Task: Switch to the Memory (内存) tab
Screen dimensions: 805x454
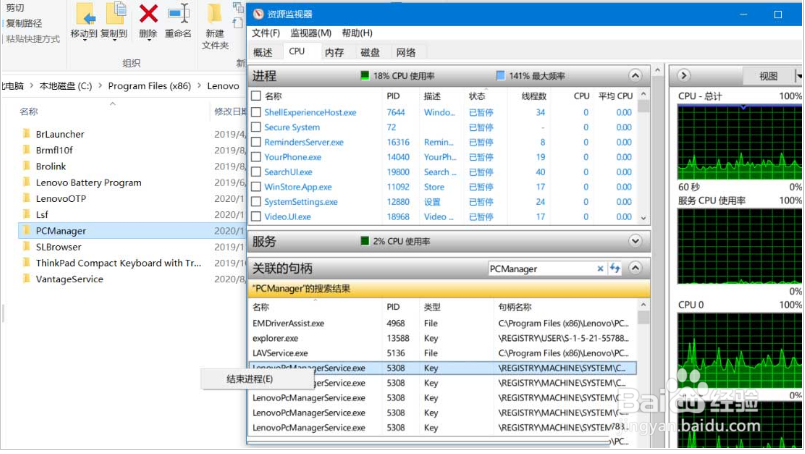Action: point(334,52)
